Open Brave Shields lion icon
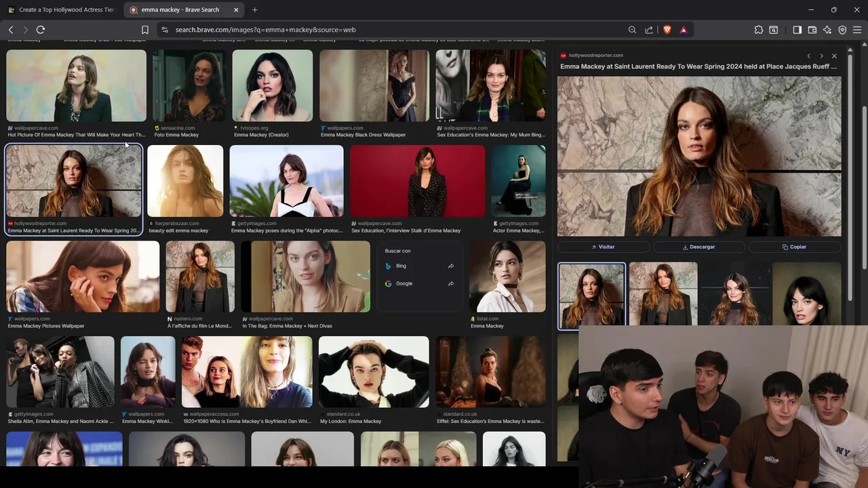The height and width of the screenshot is (488, 868). [667, 30]
